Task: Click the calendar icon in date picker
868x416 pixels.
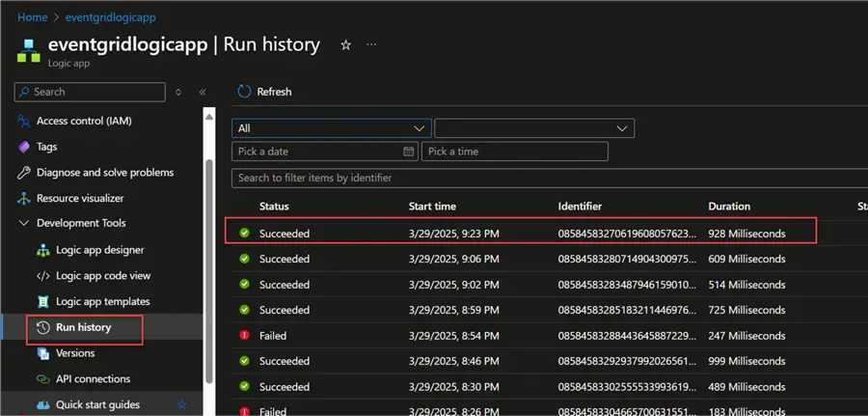Action: (409, 152)
